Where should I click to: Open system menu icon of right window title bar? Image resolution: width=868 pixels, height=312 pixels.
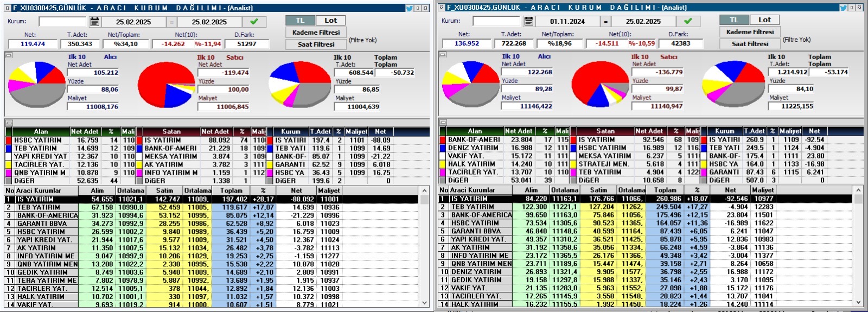point(441,7)
